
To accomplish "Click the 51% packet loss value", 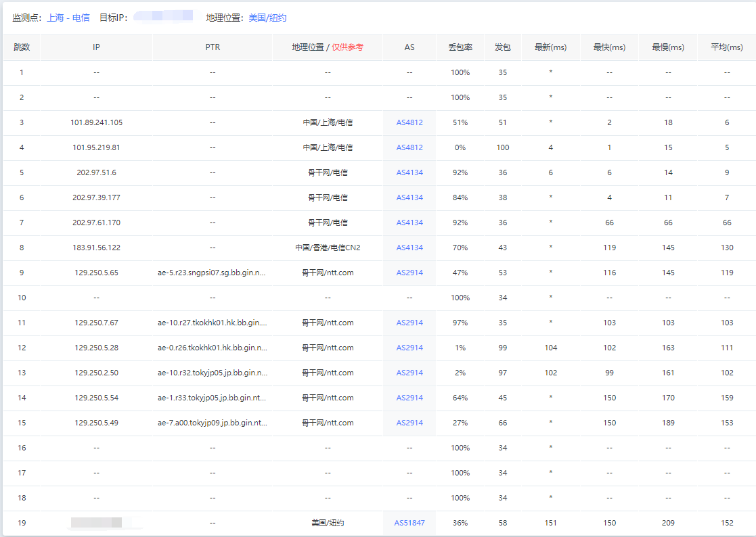I will pos(460,122).
